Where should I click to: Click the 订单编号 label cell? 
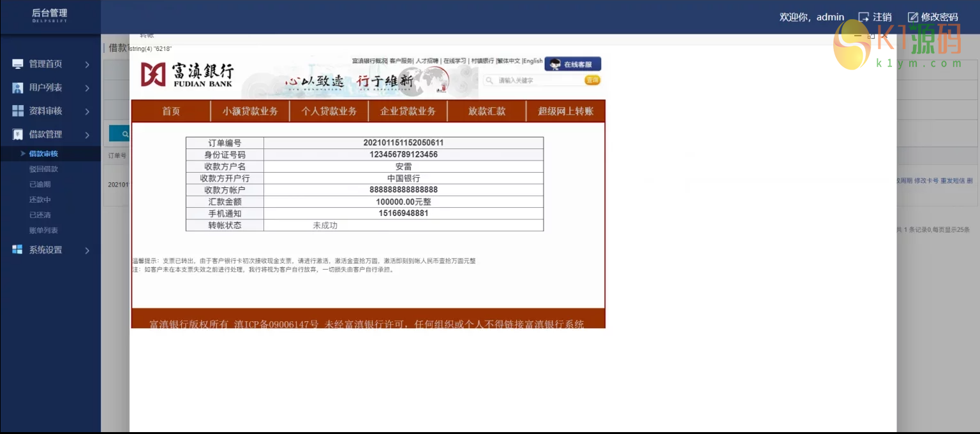coord(225,143)
